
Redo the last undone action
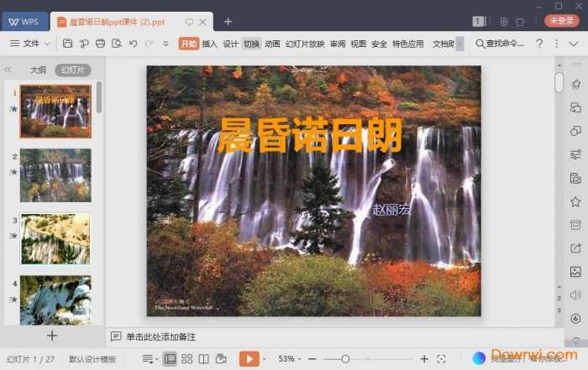(x=149, y=44)
